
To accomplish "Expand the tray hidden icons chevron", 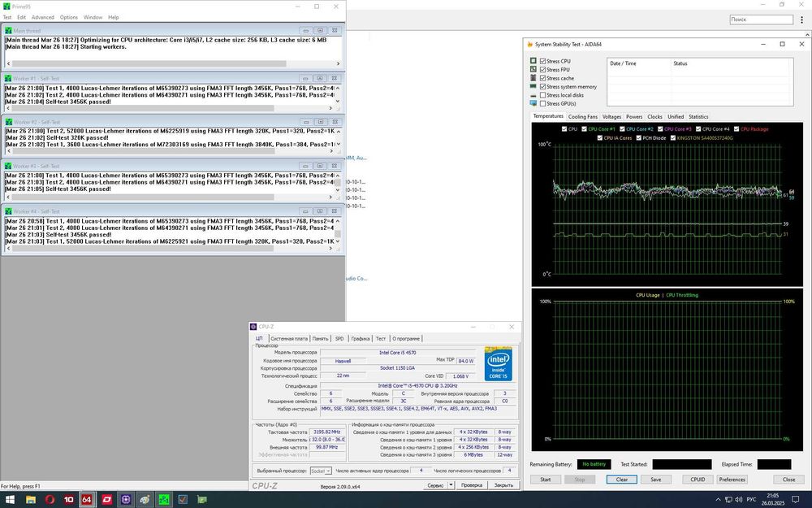I will [x=718, y=500].
